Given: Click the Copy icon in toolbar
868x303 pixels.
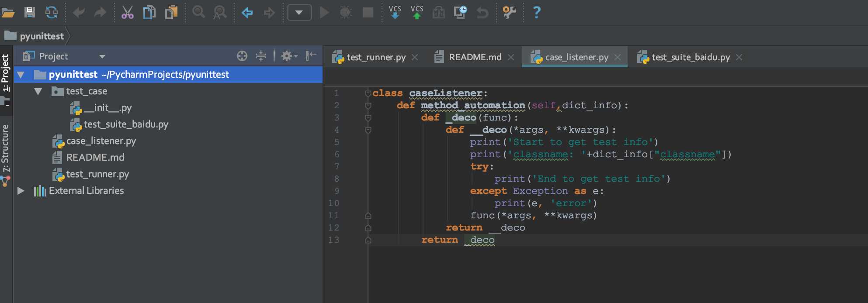Looking at the screenshot, I should 149,12.
